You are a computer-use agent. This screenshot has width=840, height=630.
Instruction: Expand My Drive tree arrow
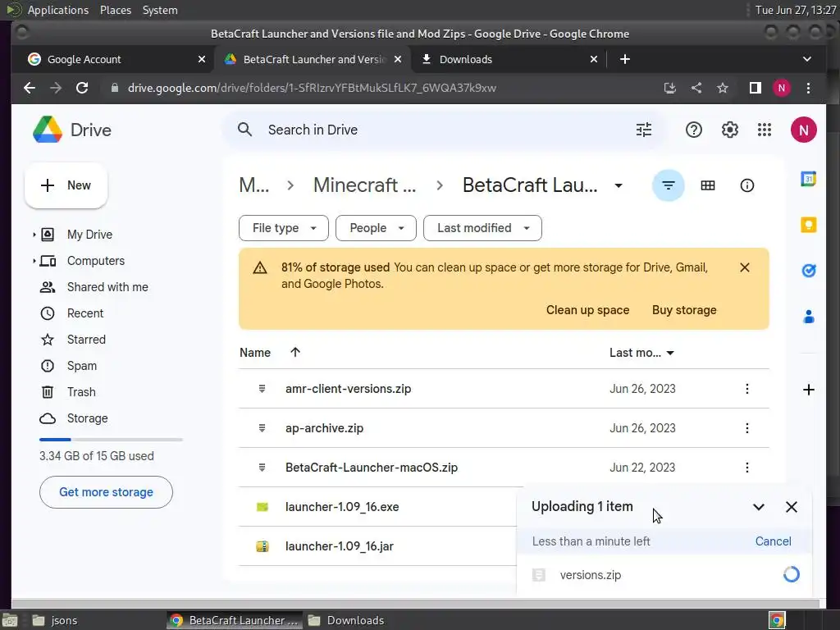(x=34, y=235)
